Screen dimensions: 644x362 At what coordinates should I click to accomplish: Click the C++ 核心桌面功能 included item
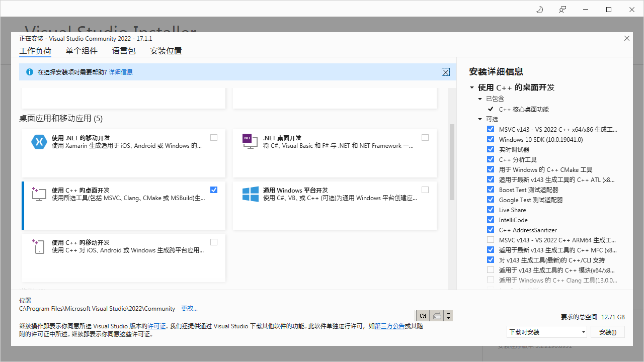tap(524, 109)
